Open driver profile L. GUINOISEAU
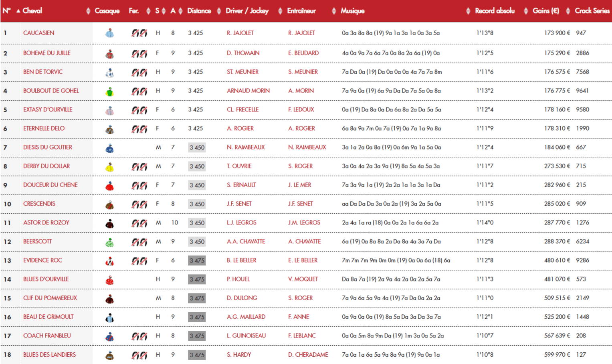612x364 pixels. [x=246, y=336]
